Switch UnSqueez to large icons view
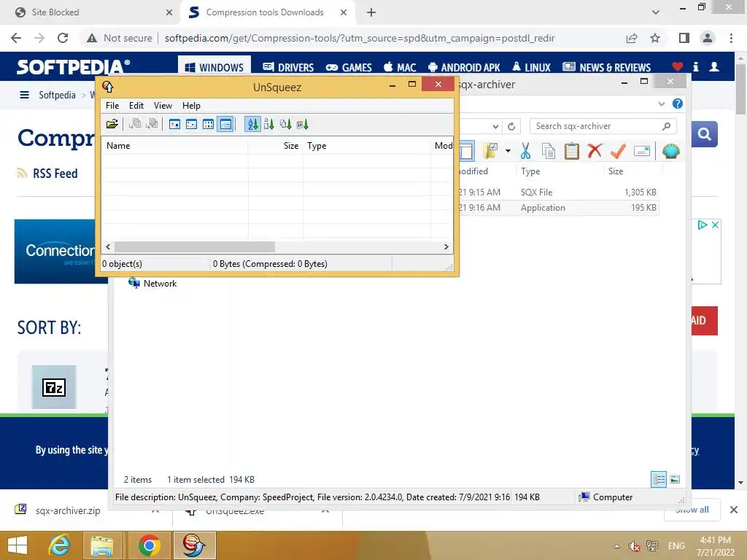 tap(175, 124)
